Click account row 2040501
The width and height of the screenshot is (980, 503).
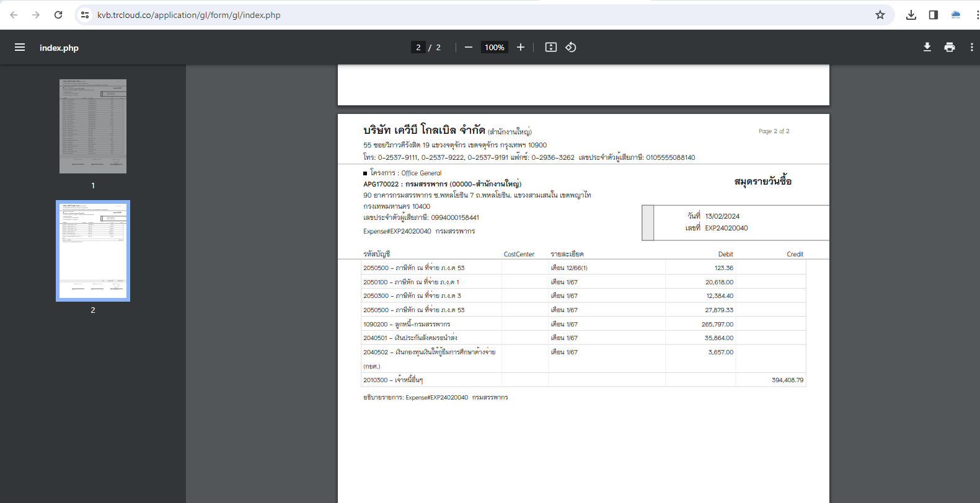584,338
